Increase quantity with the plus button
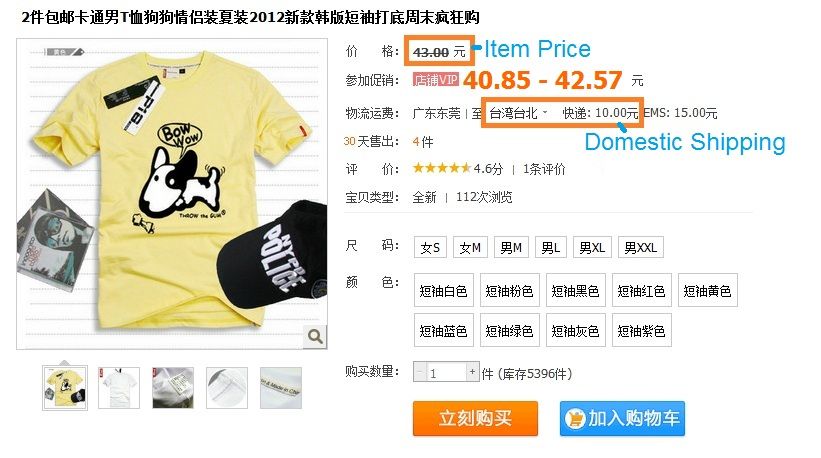The height and width of the screenshot is (458, 821). [472, 372]
